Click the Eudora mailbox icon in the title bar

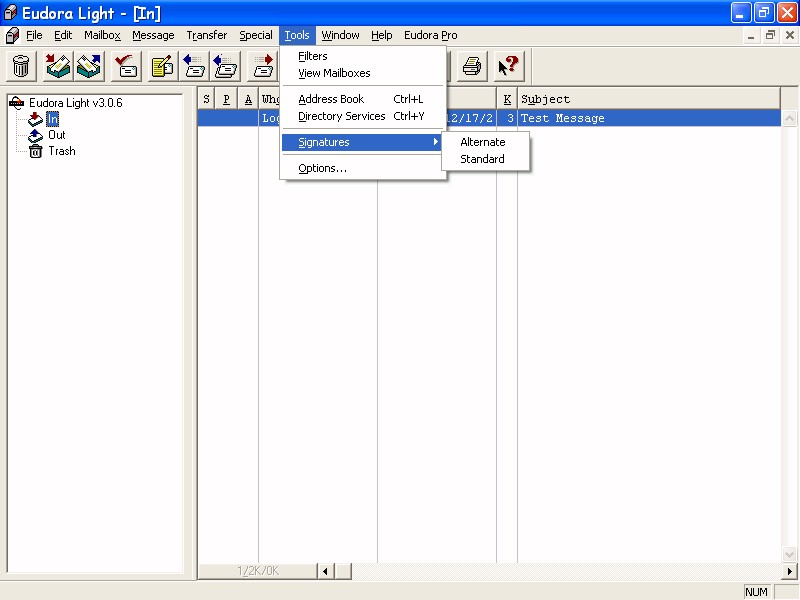10,13
